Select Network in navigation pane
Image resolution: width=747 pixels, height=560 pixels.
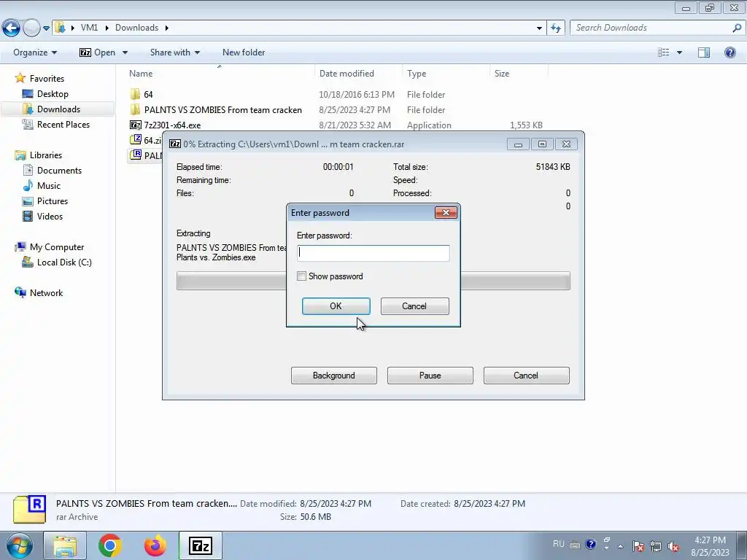coord(39,292)
